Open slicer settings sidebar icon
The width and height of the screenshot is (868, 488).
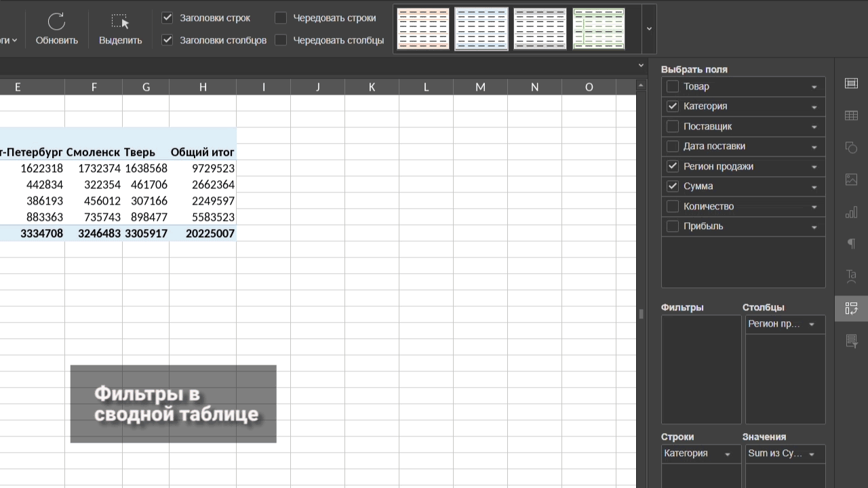[851, 341]
